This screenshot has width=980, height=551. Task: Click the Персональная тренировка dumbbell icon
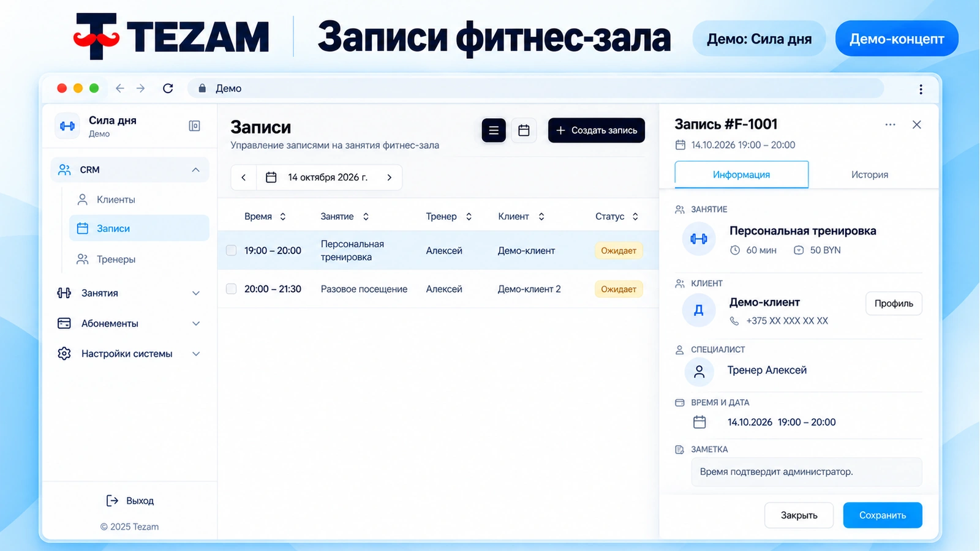click(x=699, y=239)
